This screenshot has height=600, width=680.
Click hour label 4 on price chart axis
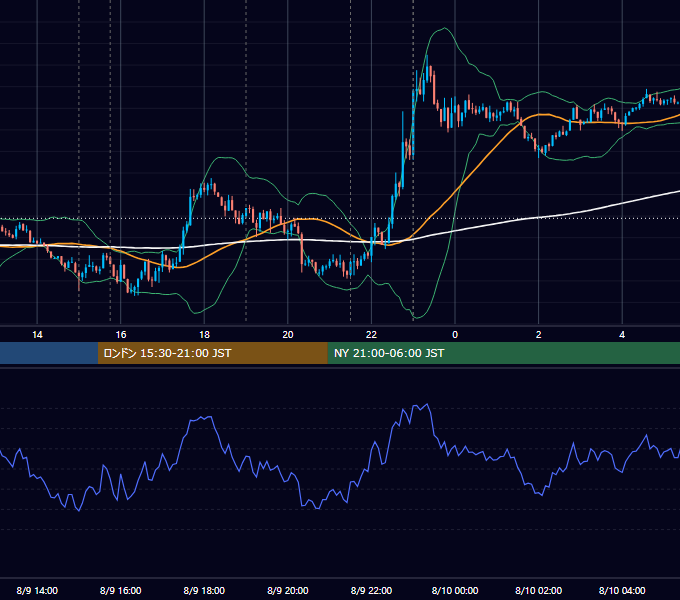point(622,335)
